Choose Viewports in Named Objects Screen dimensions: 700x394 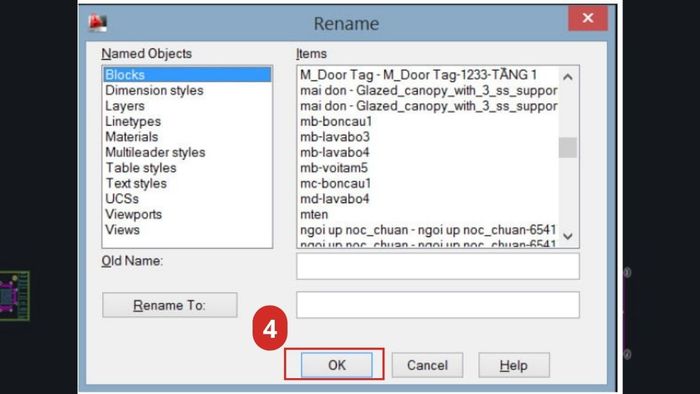click(133, 214)
